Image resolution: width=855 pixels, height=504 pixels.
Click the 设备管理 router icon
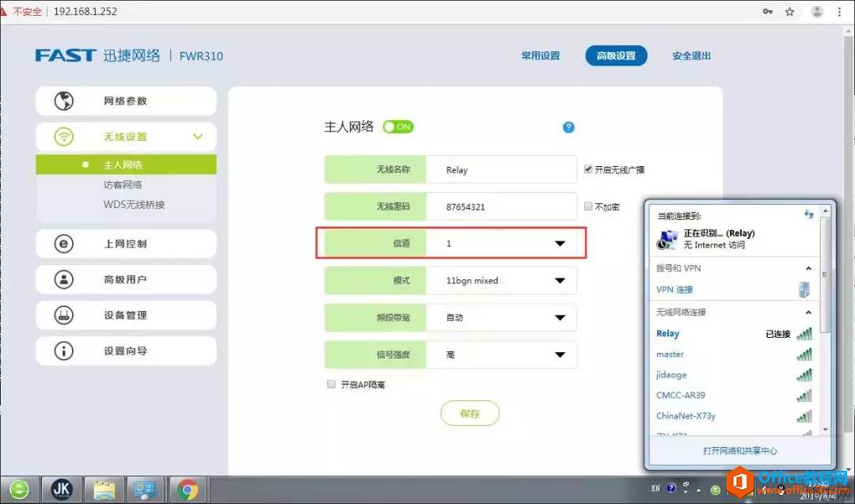(x=63, y=315)
